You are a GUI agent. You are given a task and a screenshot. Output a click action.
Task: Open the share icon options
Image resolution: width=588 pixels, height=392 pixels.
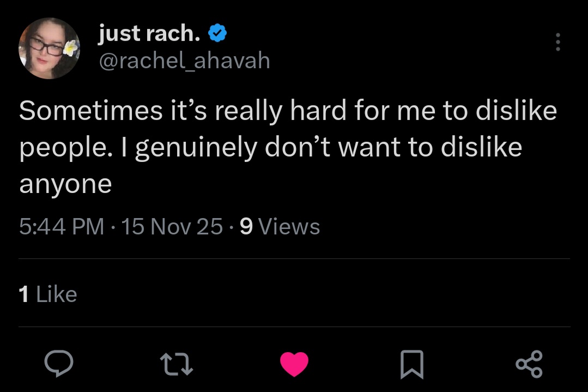[x=529, y=365]
